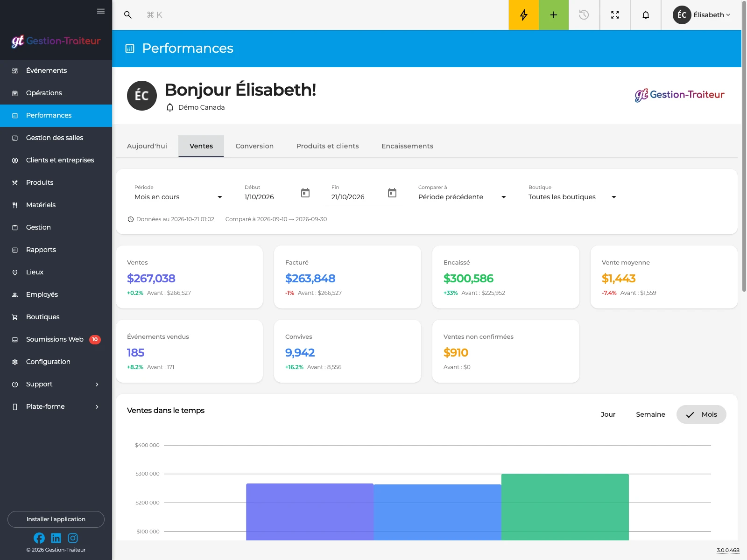Image resolution: width=747 pixels, height=560 pixels.
Task: Select the Semaine chart granularity
Action: click(650, 414)
